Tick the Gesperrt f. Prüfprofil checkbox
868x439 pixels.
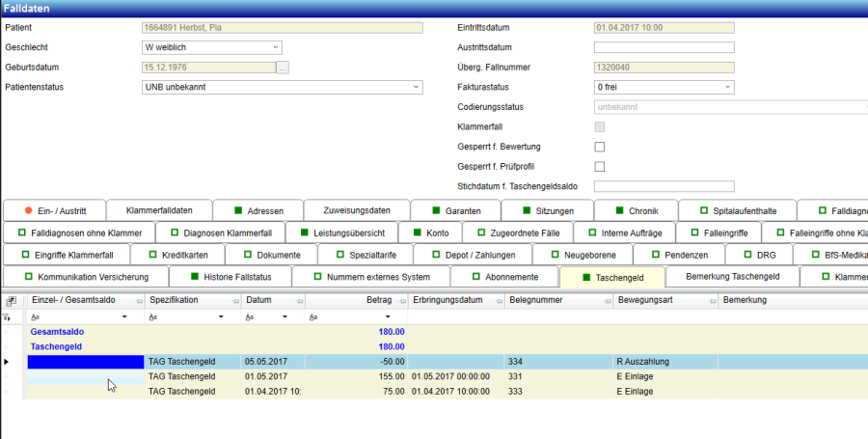[x=599, y=167]
